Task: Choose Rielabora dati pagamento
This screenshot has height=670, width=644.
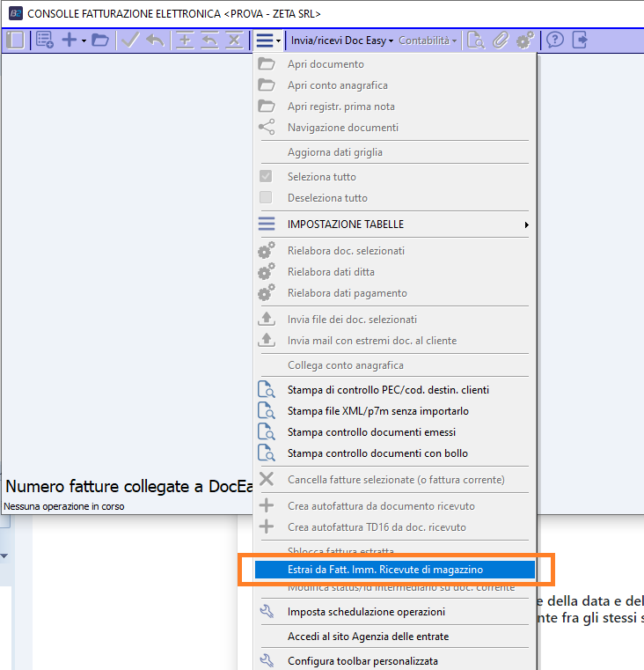Action: 395,293
